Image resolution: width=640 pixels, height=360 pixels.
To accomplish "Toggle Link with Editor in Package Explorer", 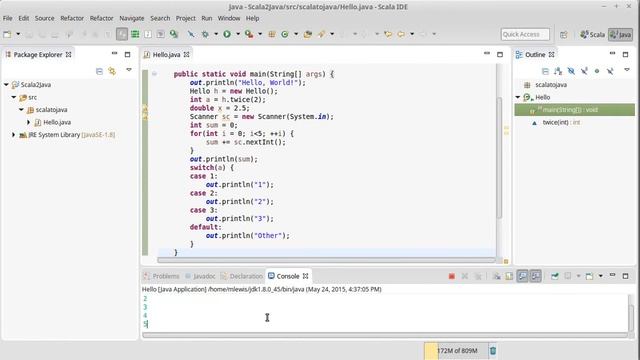I will (112, 71).
